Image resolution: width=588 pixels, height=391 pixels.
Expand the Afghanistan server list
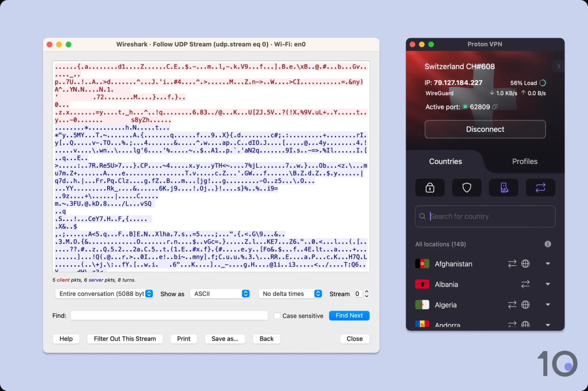click(x=548, y=264)
